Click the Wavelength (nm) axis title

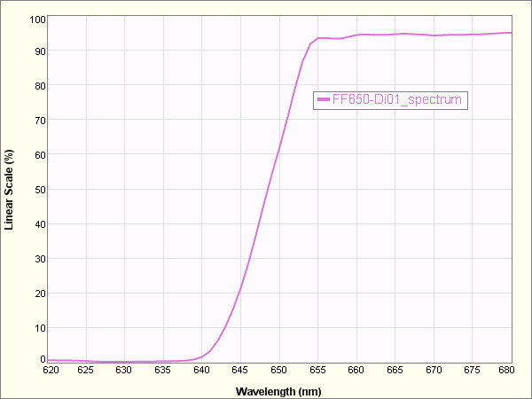coord(279,389)
